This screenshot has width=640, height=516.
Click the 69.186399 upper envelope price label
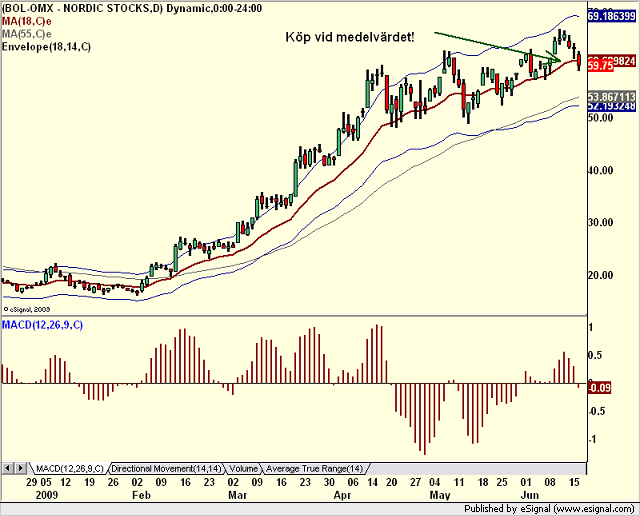point(611,16)
